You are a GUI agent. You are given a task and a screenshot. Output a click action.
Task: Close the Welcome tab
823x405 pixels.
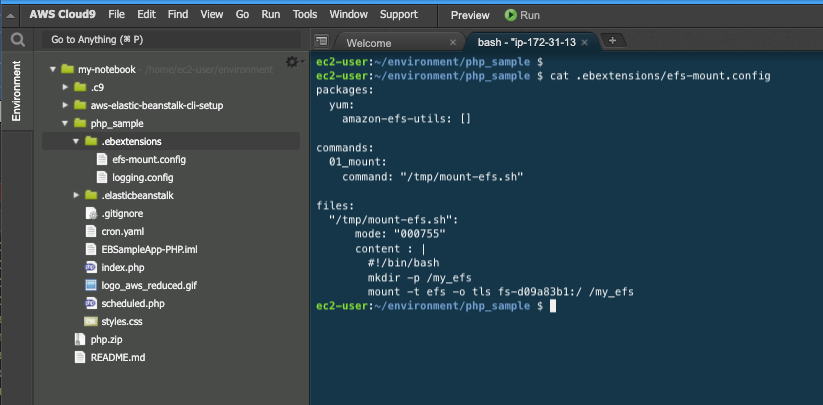click(453, 42)
